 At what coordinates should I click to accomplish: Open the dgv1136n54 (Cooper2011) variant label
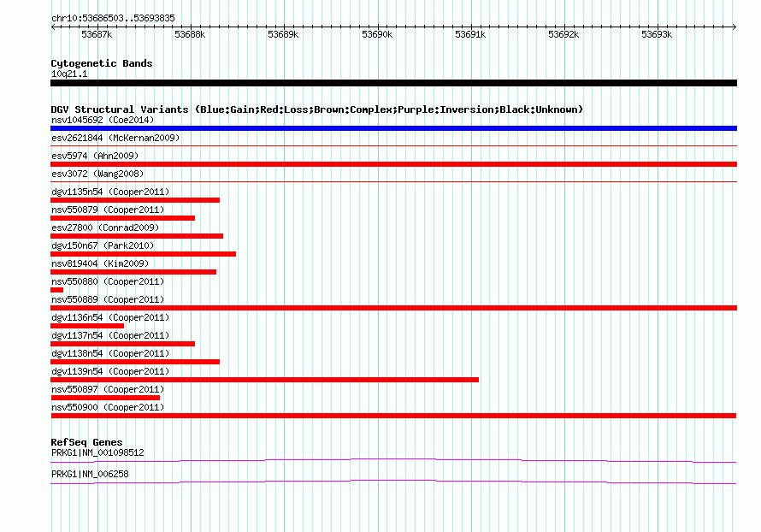coord(110,317)
